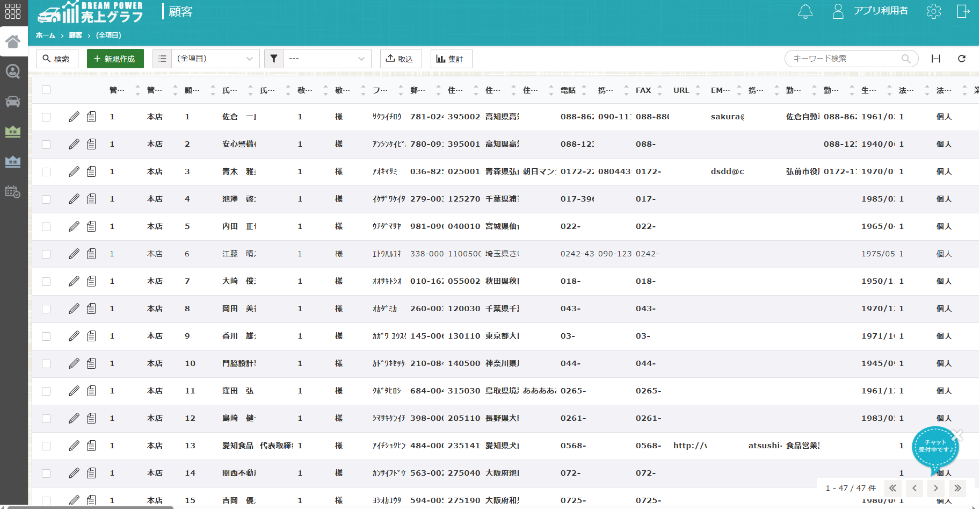The width and height of the screenshot is (980, 509).
Task: Click the home icon in sidebar
Action: click(13, 41)
